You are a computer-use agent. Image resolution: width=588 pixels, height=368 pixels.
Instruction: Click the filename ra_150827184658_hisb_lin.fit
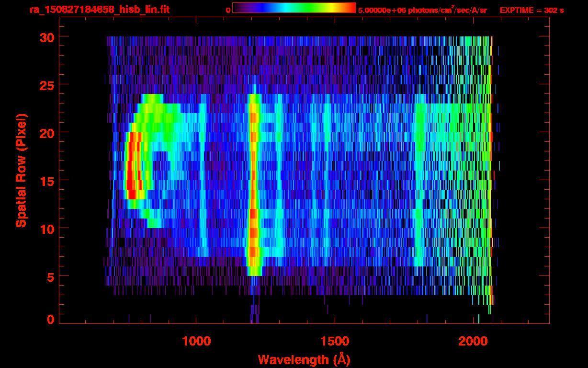[x=99, y=9]
